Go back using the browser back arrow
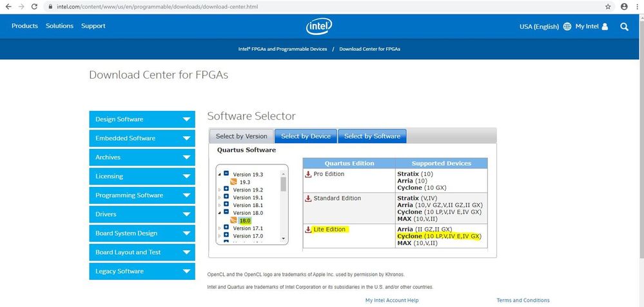 coord(8,6)
